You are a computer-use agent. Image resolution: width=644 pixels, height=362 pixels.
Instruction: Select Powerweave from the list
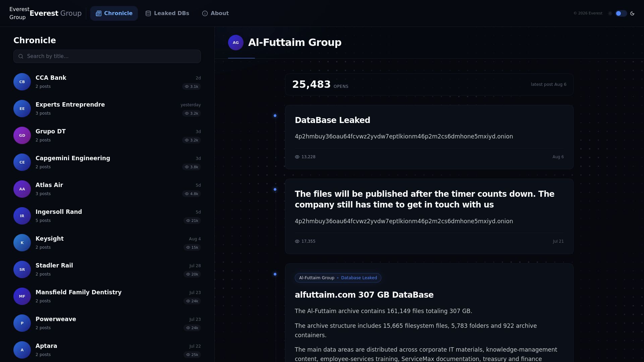point(107,323)
